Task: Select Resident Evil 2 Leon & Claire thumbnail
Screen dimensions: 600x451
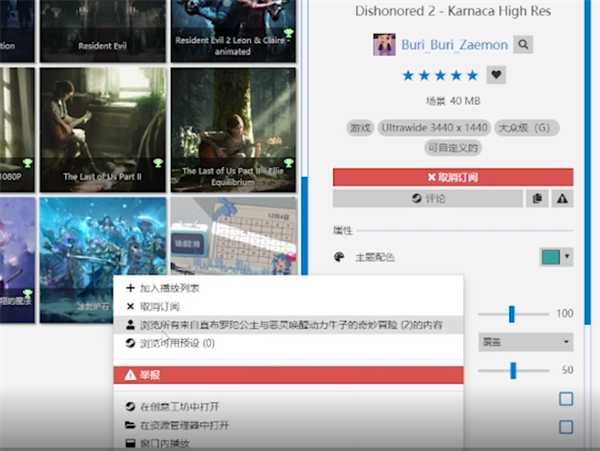Action: click(233, 31)
